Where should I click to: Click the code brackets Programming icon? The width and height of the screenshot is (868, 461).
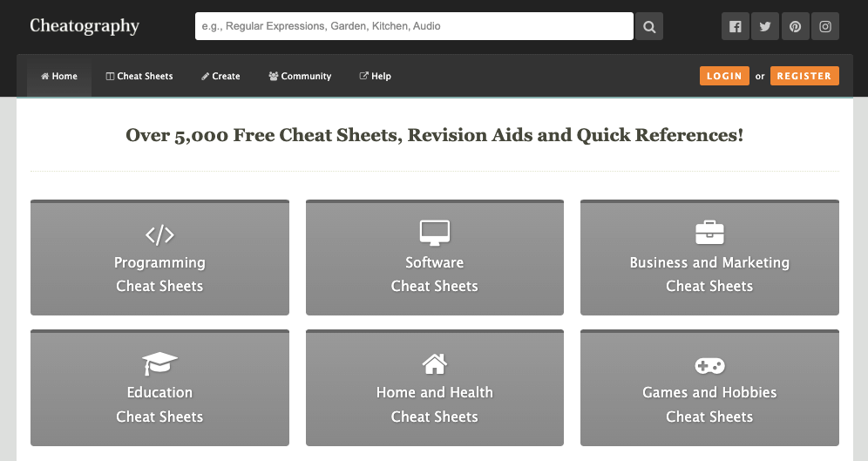[x=159, y=234]
